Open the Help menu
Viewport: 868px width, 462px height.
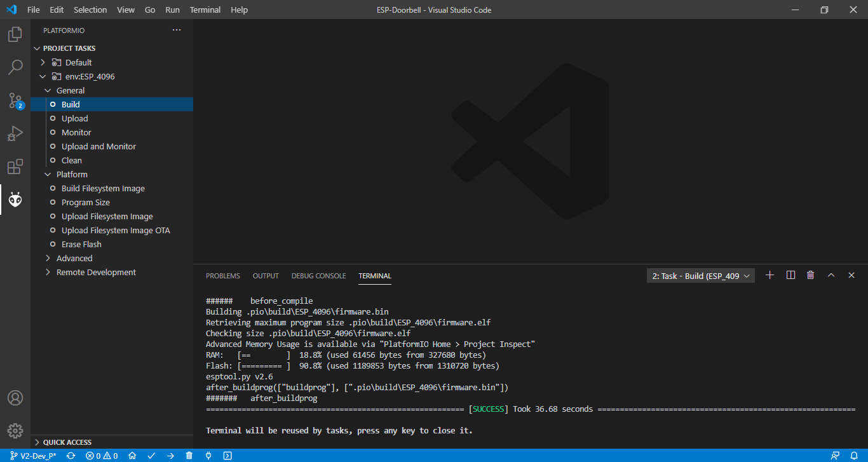coord(239,10)
